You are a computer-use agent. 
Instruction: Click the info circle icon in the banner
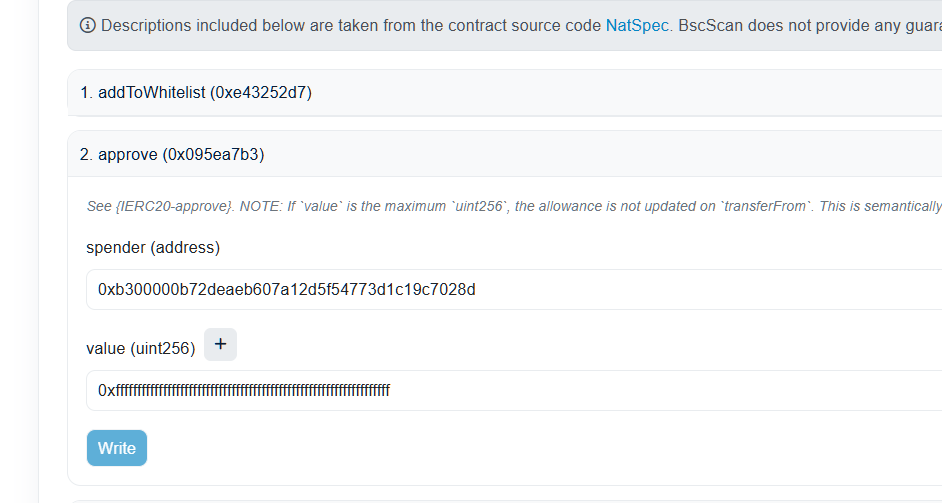tap(87, 25)
